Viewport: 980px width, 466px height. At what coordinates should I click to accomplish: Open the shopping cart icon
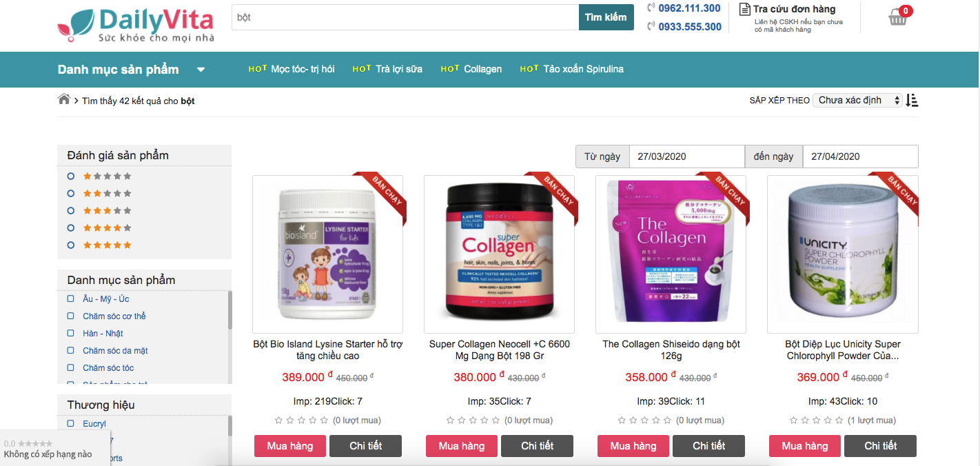(899, 17)
